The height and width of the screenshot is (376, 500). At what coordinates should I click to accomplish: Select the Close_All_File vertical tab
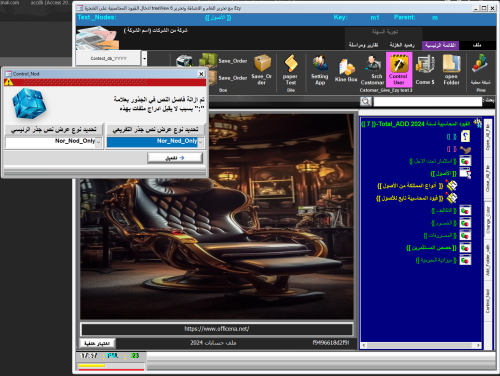coord(488,179)
